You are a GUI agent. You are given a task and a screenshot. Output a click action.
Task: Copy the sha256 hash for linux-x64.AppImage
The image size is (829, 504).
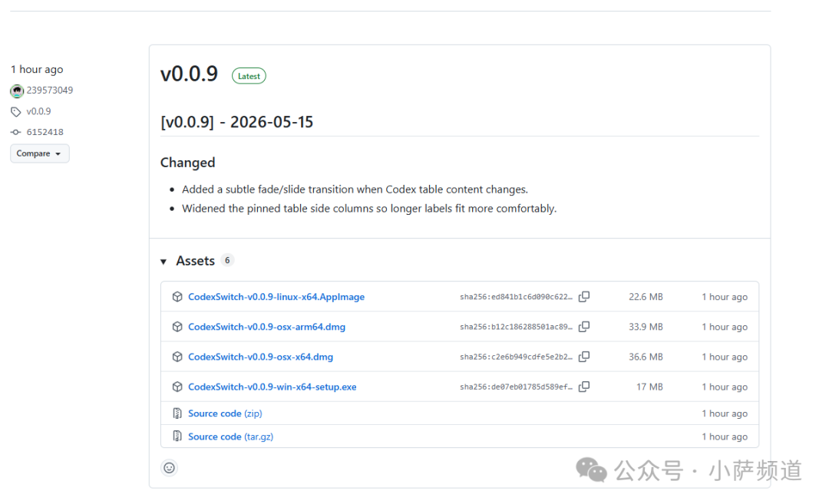584,297
